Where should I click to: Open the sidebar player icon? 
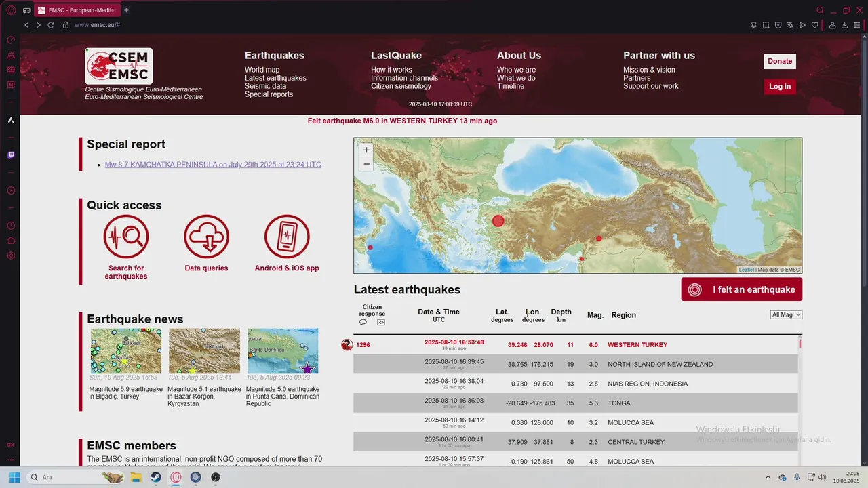pyautogui.click(x=11, y=190)
